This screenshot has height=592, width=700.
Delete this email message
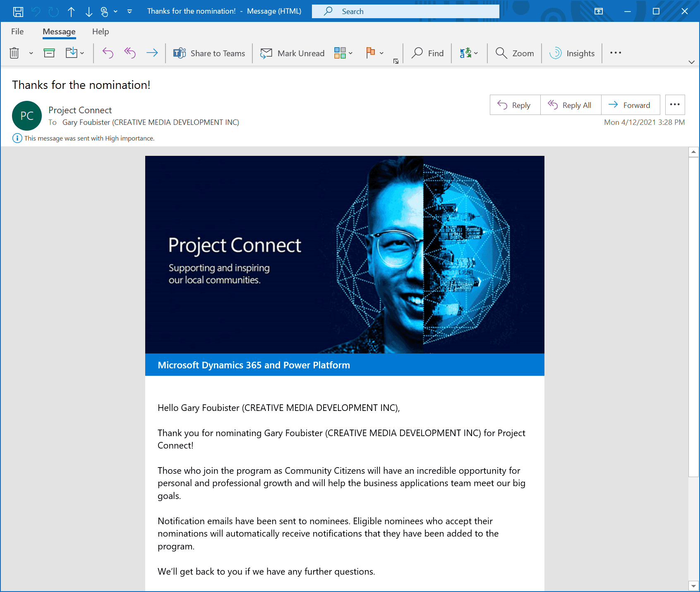click(x=14, y=53)
